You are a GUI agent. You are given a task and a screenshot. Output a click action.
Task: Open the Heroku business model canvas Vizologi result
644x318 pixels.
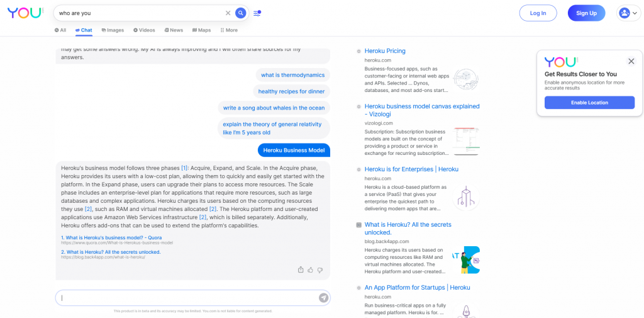pos(422,110)
